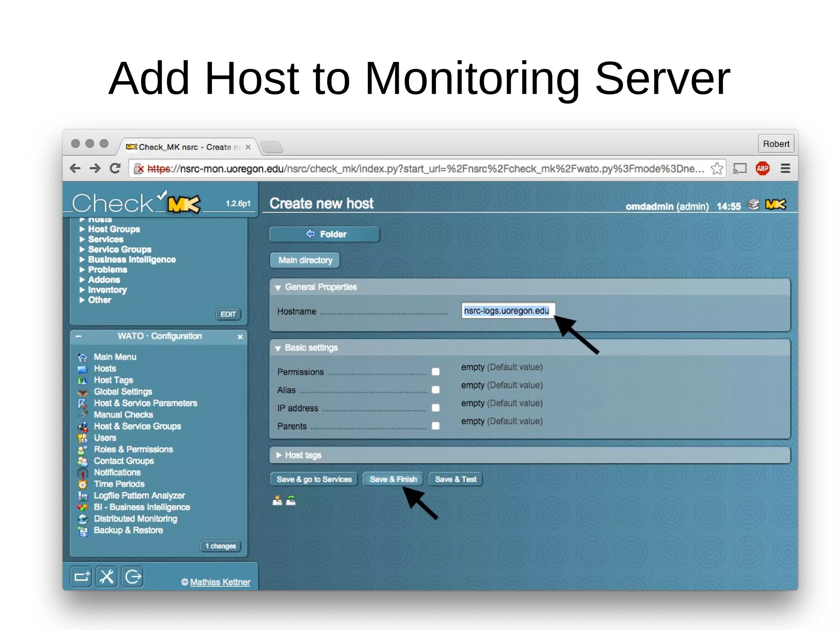Screen dimensions: 840x630
Task: Reload the page with refresh icon
Action: (115, 168)
